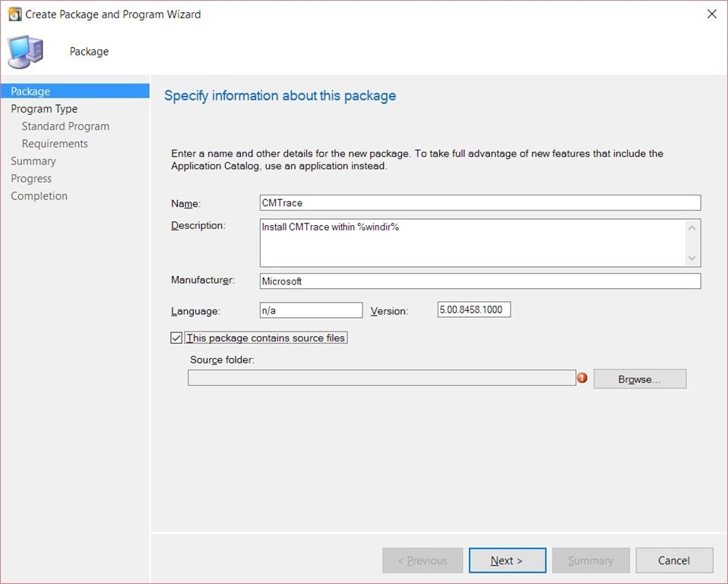Click the Cancel button
Image resolution: width=728 pixels, height=584 pixels.
click(674, 560)
